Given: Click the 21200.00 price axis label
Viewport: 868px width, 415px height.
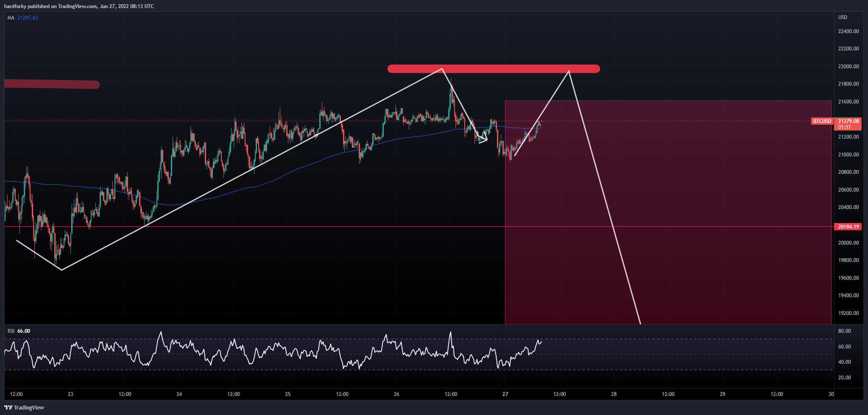Looking at the screenshot, I should pos(848,137).
